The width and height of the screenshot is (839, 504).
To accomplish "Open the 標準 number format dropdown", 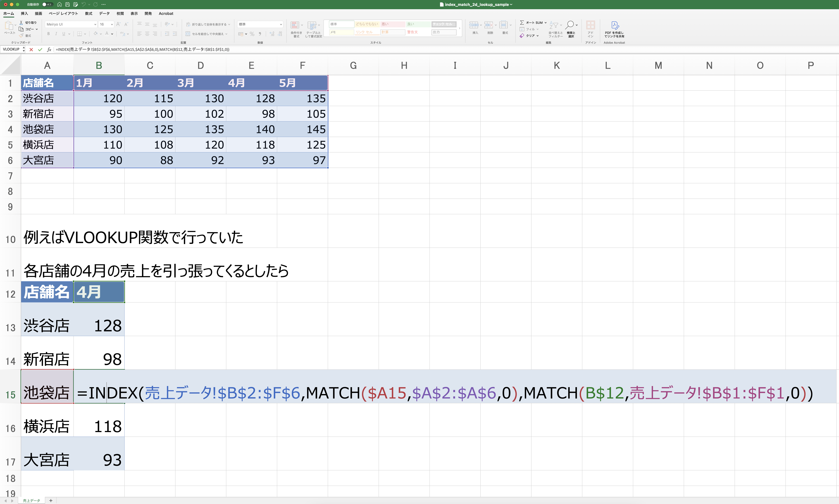I will click(x=281, y=25).
